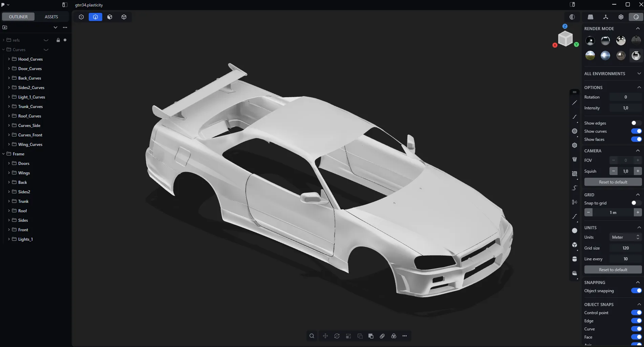The width and height of the screenshot is (644, 347).
Task: Select the solid selection mode wireframe cube icon
Action: point(124,17)
